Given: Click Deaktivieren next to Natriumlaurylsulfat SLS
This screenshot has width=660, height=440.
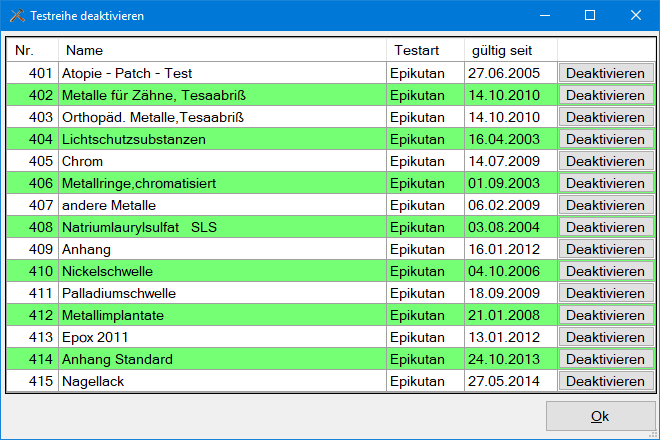Looking at the screenshot, I should click(605, 227).
